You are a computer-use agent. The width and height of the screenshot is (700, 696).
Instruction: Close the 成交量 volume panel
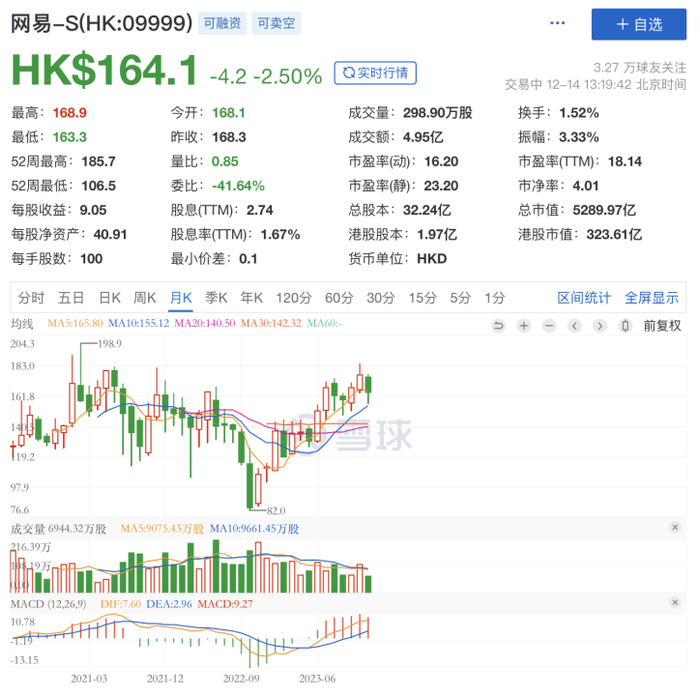click(675, 527)
